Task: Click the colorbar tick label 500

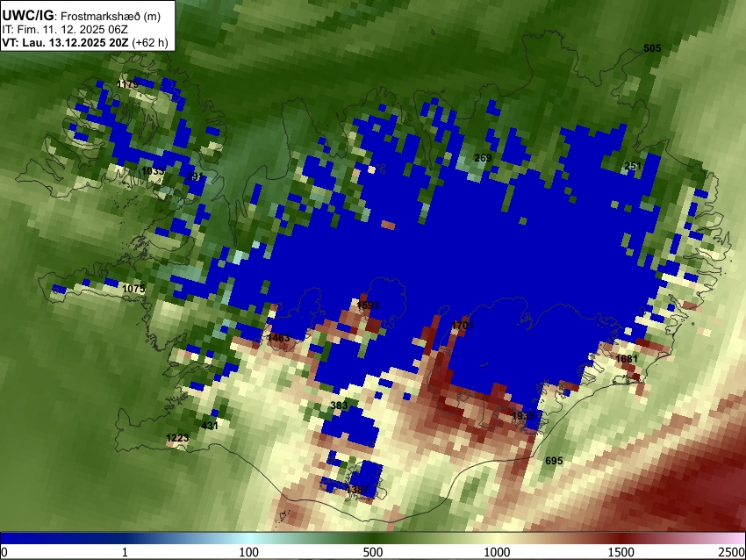Action: 373,552
